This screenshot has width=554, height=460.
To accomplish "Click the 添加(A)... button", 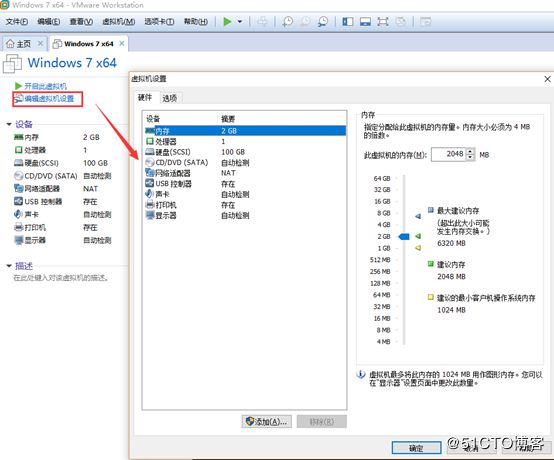I will 267,421.
